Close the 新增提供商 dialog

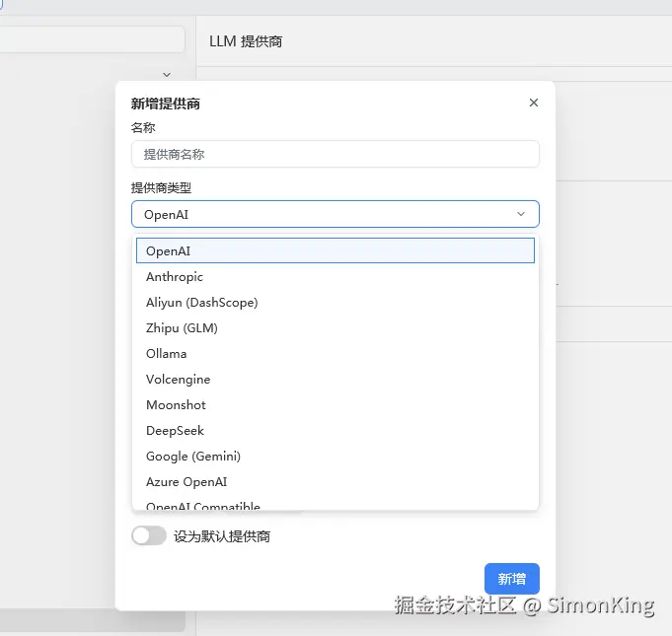click(x=534, y=103)
